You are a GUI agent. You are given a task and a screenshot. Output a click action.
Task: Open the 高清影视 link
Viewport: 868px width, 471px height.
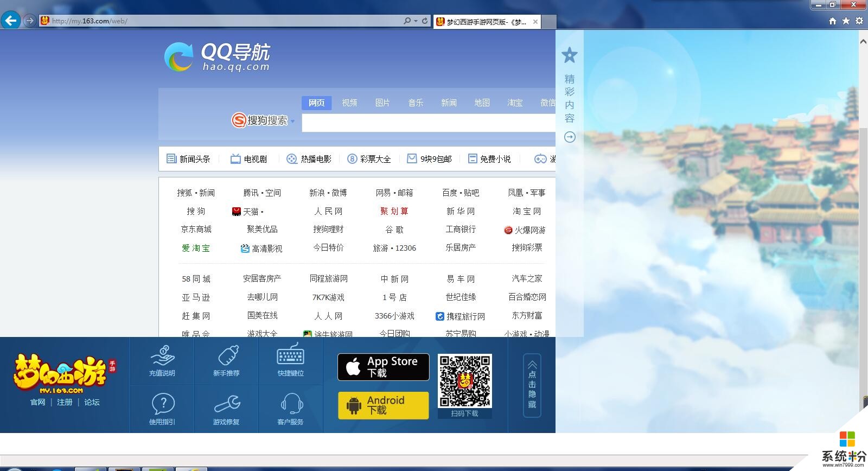(261, 249)
